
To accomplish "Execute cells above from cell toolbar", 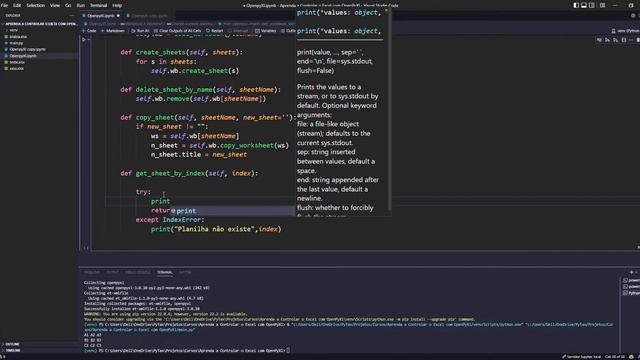I will point(607,40).
